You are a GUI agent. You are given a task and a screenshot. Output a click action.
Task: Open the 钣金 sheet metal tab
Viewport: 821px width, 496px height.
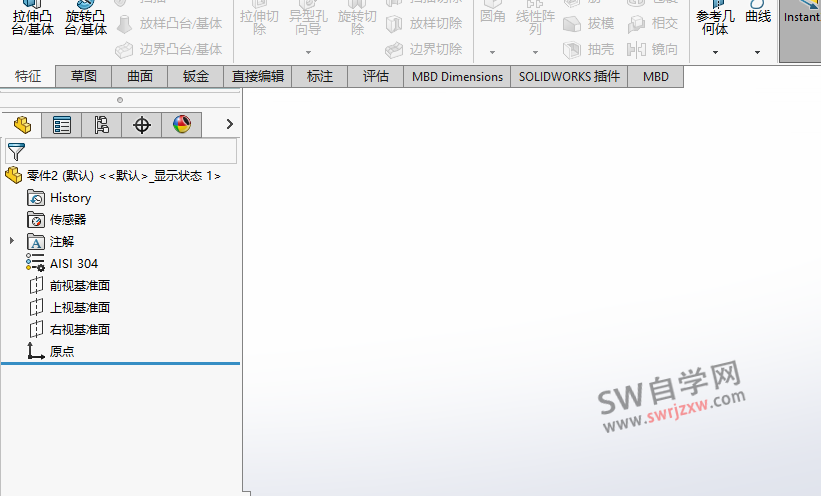[x=196, y=77]
